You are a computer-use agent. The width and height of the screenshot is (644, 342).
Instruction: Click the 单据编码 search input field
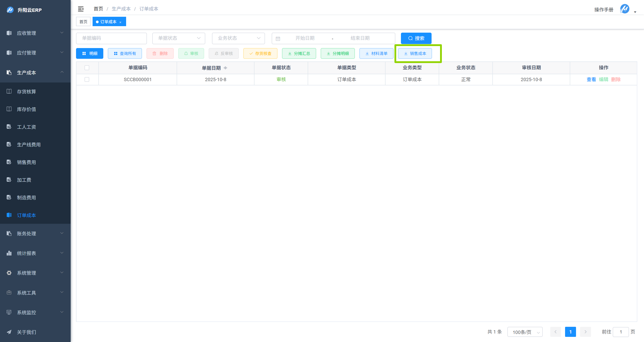pyautogui.click(x=111, y=38)
